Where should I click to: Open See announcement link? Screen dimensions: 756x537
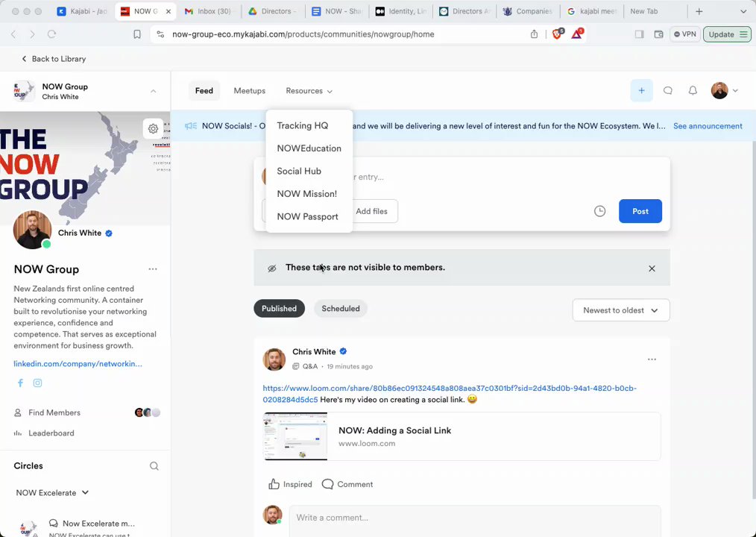pos(708,126)
